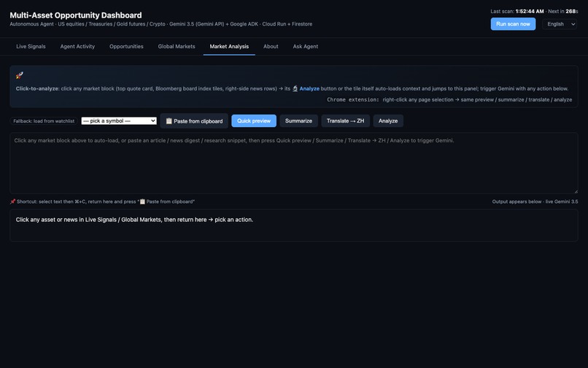Click the microscope icon beside Analyze
This screenshot has width=588, height=368.
[x=295, y=88]
